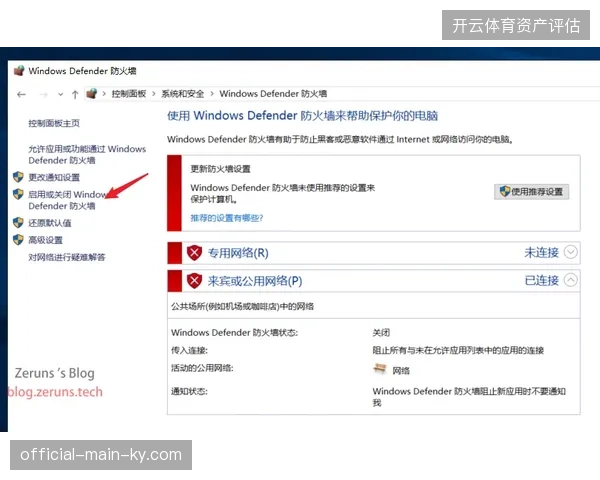The image size is (600, 480).
Task: Click 公共场所(例如机场或咖啡店)中的网络 description
Action: click(x=243, y=307)
